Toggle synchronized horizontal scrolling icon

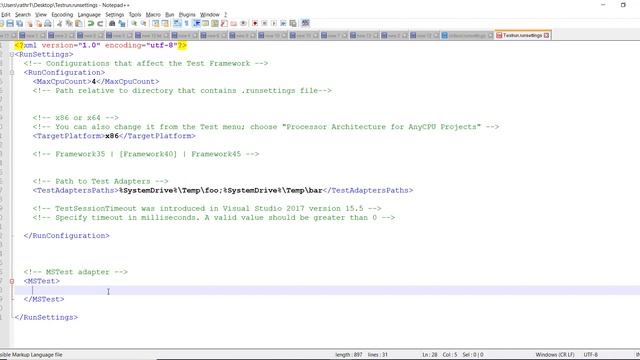(165, 23)
